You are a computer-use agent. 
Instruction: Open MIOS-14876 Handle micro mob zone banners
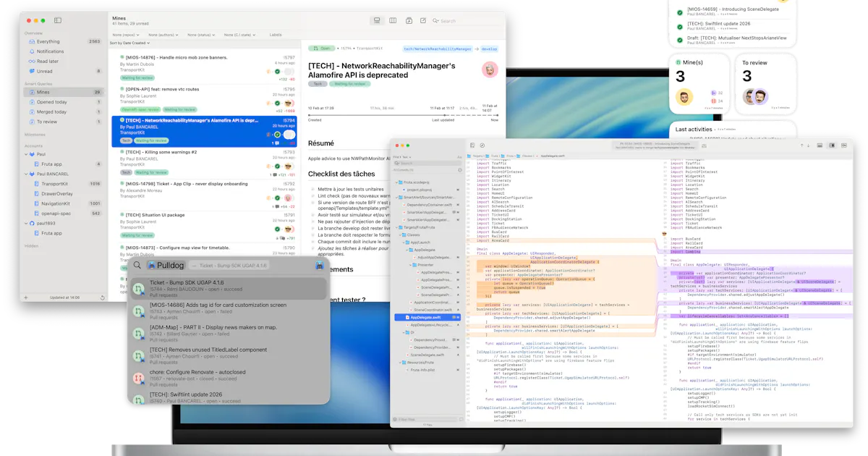(204, 67)
